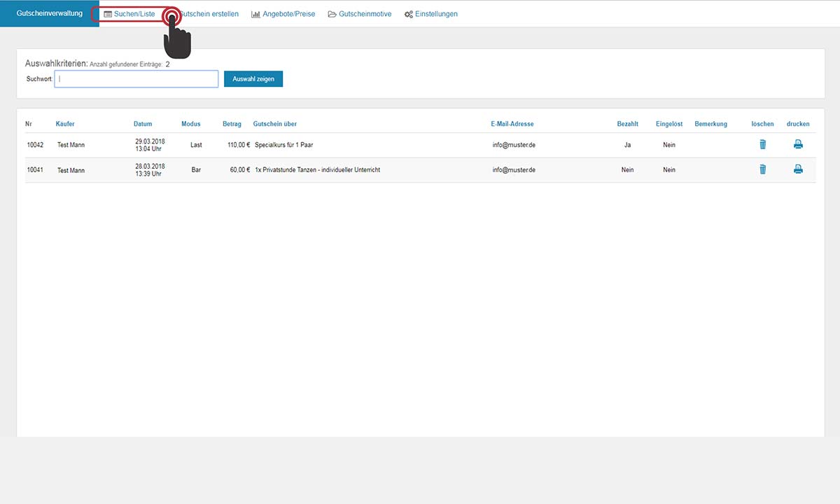
Task: Open the Gutscheinverwaltung tab
Action: [49, 13]
